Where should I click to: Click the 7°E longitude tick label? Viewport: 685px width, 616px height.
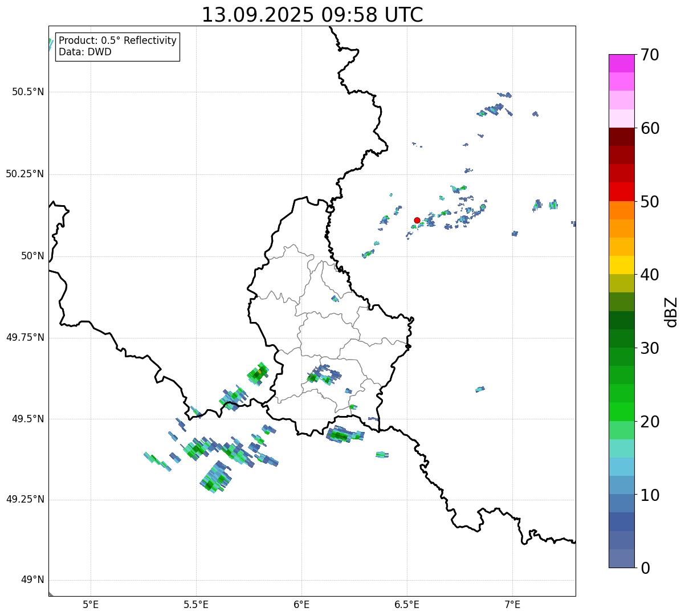[x=512, y=604]
